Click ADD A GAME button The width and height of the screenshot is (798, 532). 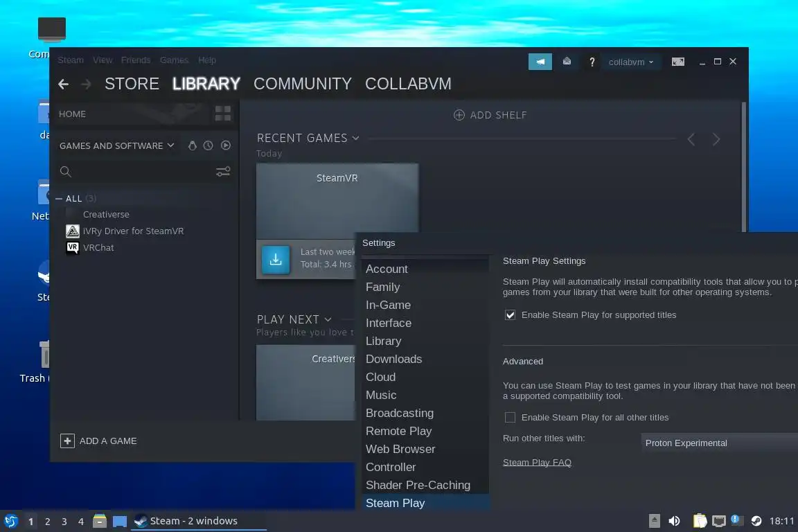pos(99,441)
